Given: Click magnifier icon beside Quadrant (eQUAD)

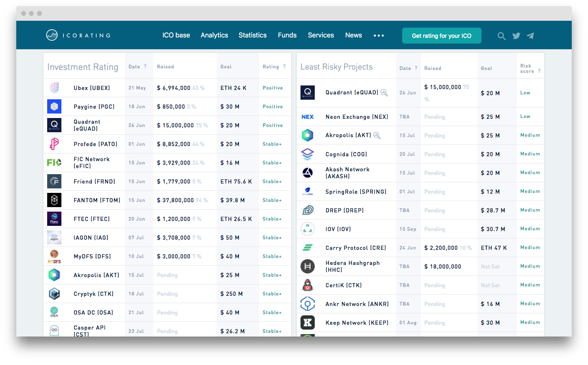Looking at the screenshot, I should point(384,92).
